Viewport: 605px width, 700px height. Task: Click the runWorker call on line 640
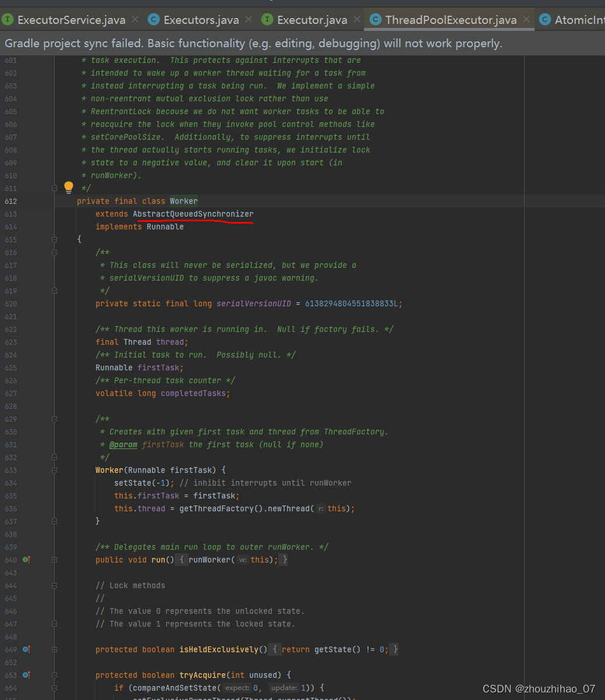click(x=210, y=560)
